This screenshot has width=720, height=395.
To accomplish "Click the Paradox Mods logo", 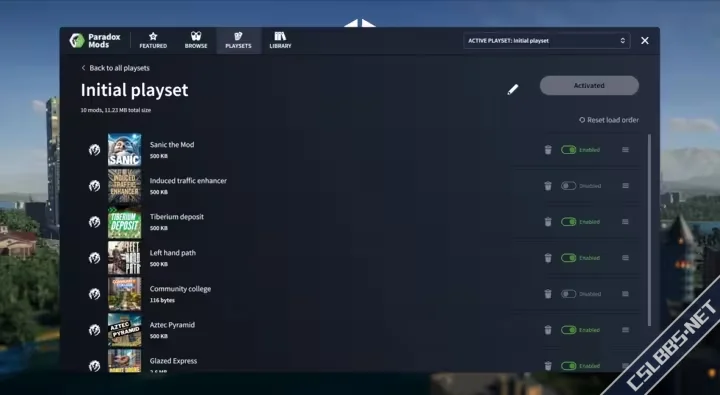I will [95, 40].
